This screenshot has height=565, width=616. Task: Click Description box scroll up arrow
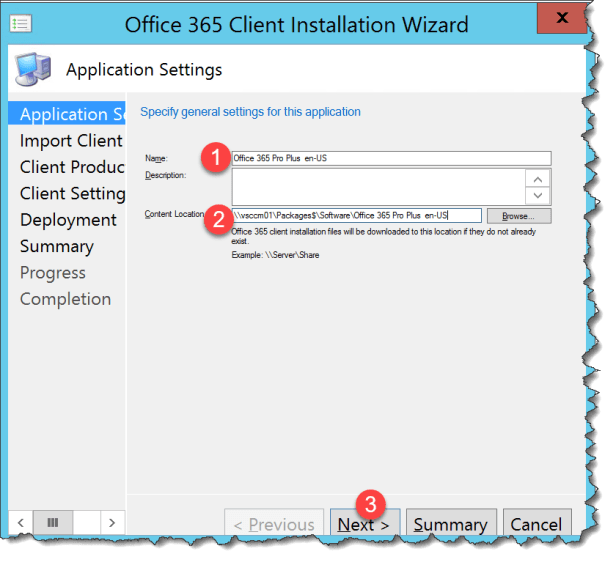[538, 179]
